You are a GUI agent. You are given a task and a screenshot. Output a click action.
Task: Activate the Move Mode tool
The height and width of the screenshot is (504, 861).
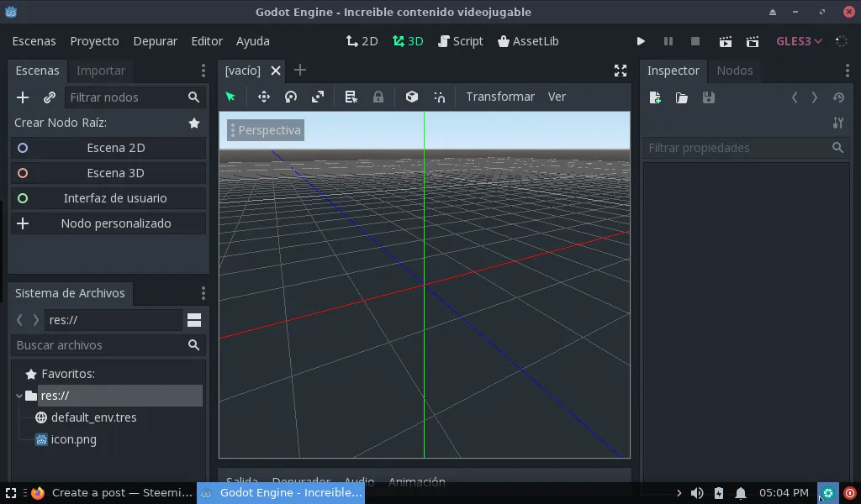[x=264, y=97]
